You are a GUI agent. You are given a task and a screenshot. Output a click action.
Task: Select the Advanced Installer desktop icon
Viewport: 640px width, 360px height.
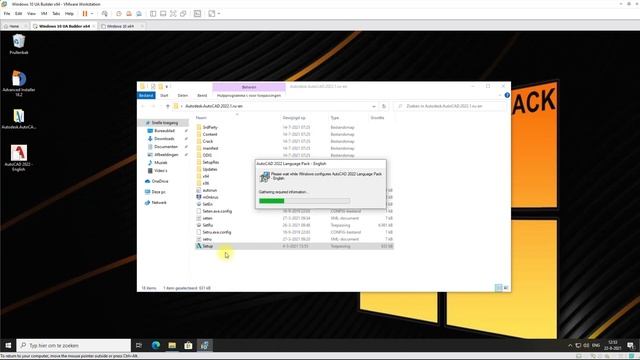pyautogui.click(x=19, y=83)
